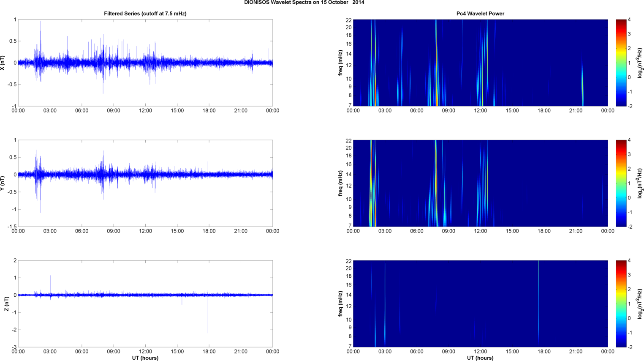This screenshot has height=361, width=644.
Task: Click the -3 tick on the Z (nT) axis
Action: (15, 347)
